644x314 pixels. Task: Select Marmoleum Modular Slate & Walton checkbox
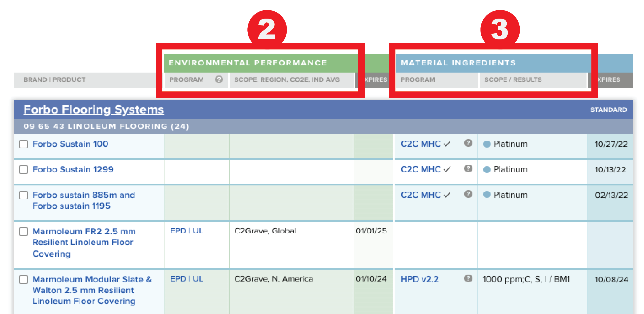click(23, 280)
